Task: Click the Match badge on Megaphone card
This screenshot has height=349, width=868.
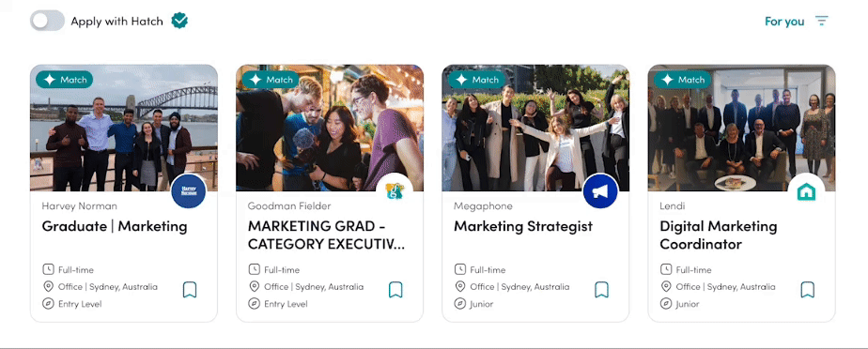Action: click(476, 80)
